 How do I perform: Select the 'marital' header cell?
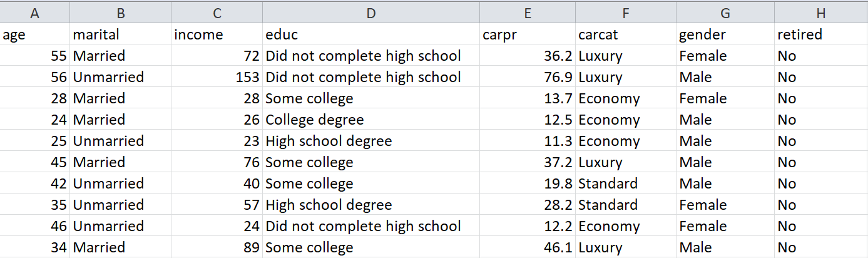point(121,34)
